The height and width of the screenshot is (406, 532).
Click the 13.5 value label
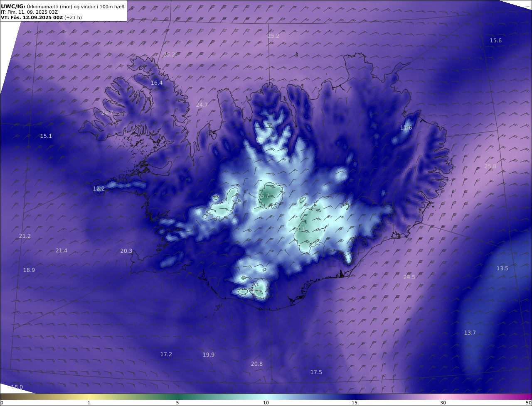[502, 268]
